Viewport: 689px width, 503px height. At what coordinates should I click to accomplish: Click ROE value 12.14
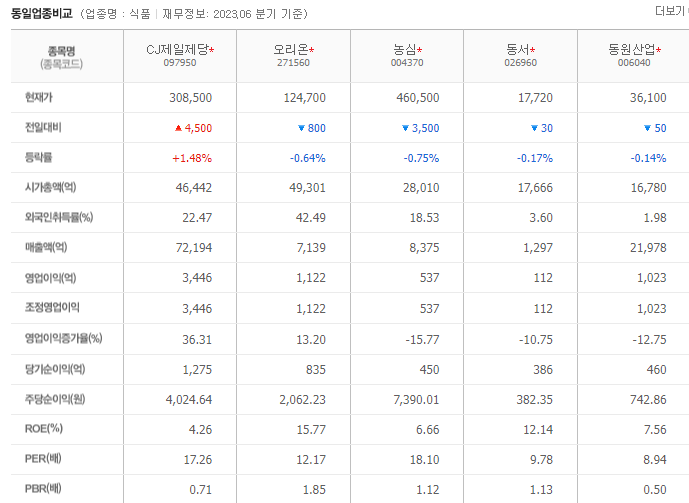[538, 430]
